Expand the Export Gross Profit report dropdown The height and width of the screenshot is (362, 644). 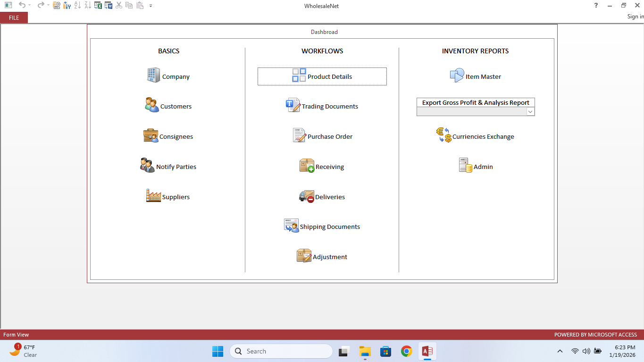[530, 112]
